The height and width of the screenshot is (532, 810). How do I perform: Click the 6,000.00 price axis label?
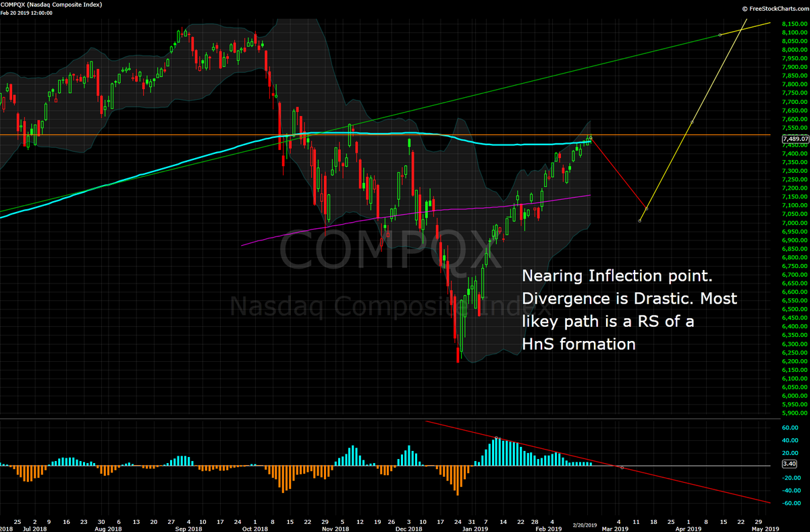click(x=794, y=396)
